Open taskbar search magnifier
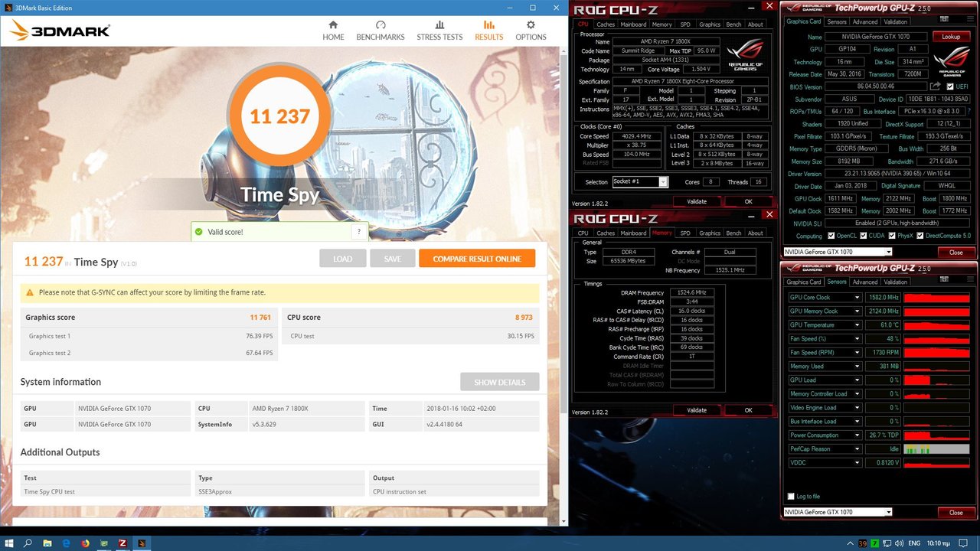 pyautogui.click(x=28, y=543)
